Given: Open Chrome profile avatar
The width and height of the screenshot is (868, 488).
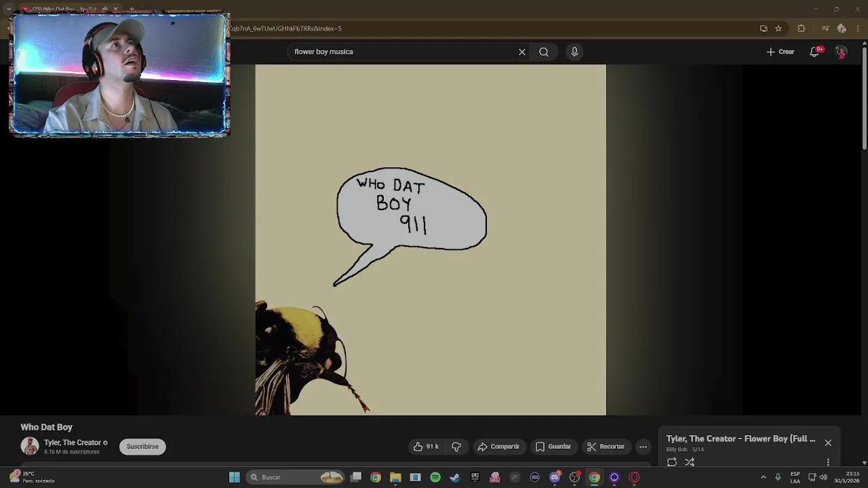Looking at the screenshot, I should 842,28.
